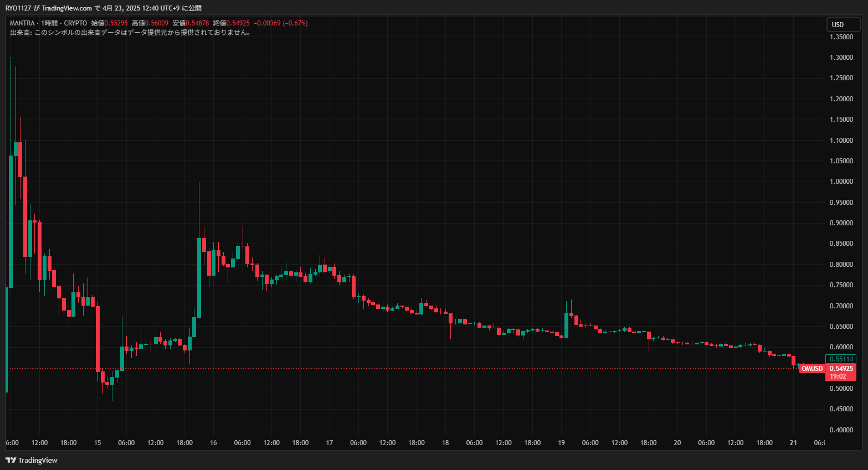
Task: Select the date 21 on time axis
Action: click(x=793, y=443)
